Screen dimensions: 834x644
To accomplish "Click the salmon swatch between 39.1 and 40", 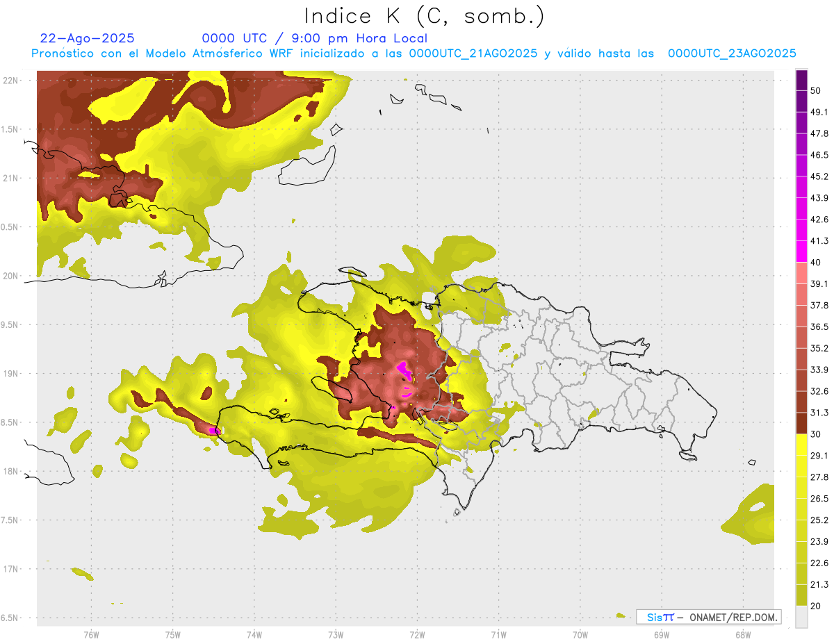I will tap(801, 273).
